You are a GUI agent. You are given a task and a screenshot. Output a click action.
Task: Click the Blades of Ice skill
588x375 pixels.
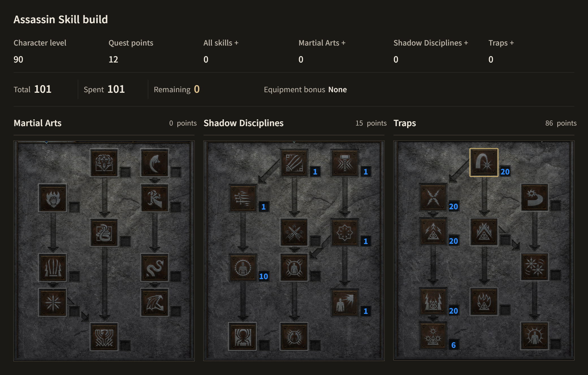[x=53, y=302]
